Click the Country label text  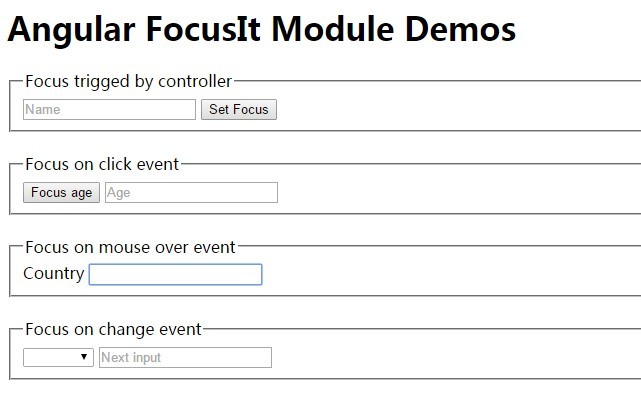coord(54,274)
